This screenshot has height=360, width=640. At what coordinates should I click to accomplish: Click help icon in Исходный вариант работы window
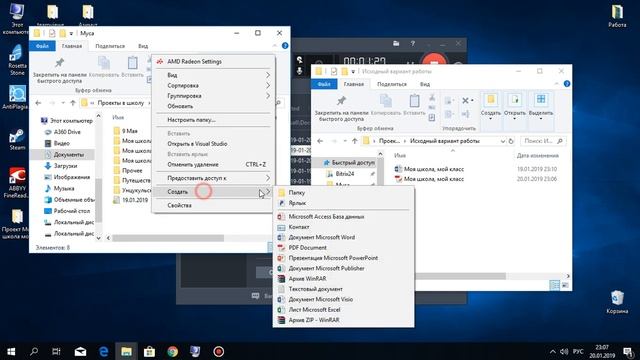pyautogui.click(x=567, y=84)
